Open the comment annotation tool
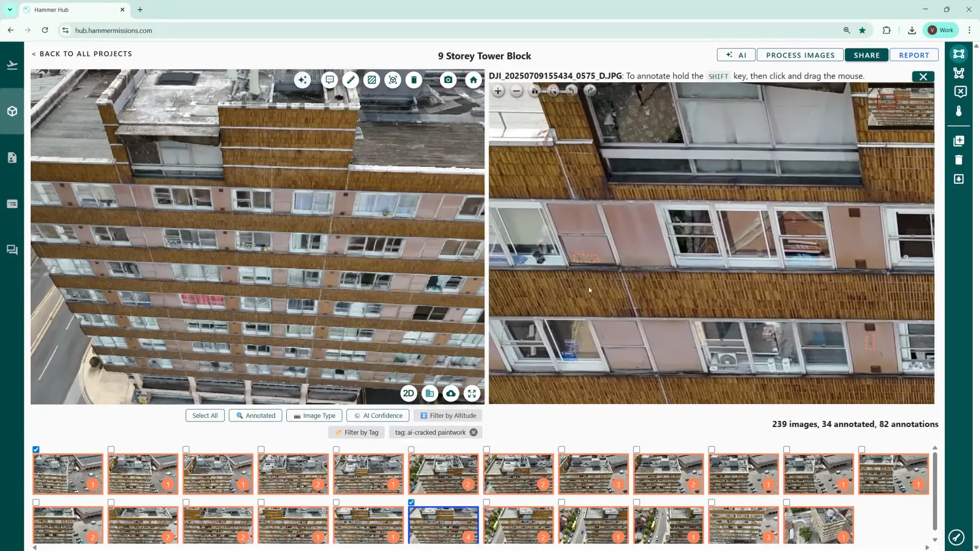Image resolution: width=980 pixels, height=551 pixels. pos(330,80)
